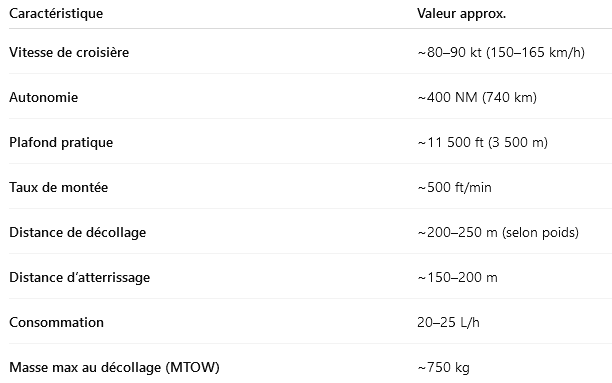Select the Distance d'atterrissage label
Screen dimensions: 612x383
(80, 278)
